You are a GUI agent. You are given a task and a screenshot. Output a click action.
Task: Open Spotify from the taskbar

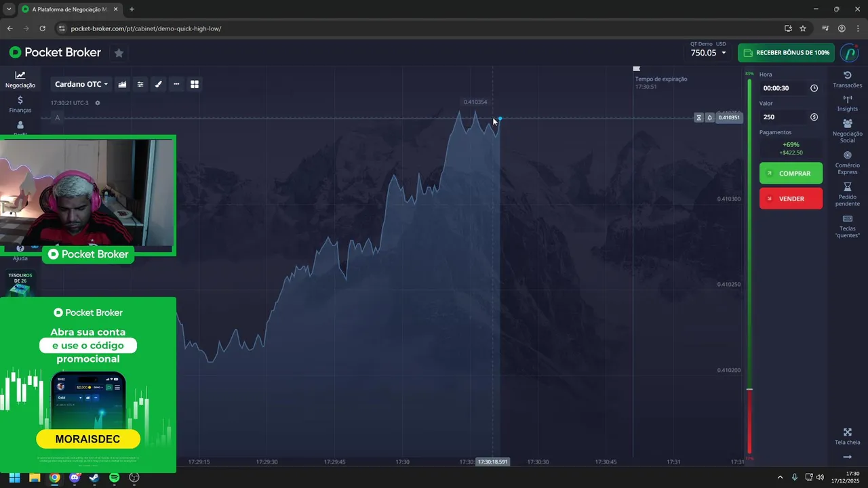114,477
